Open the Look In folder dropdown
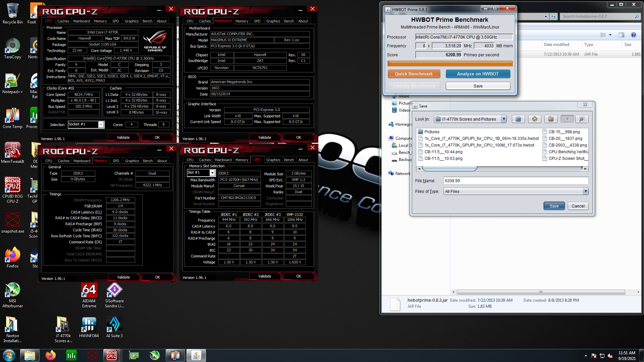Viewport: 644px width, 362px height. (x=504, y=119)
